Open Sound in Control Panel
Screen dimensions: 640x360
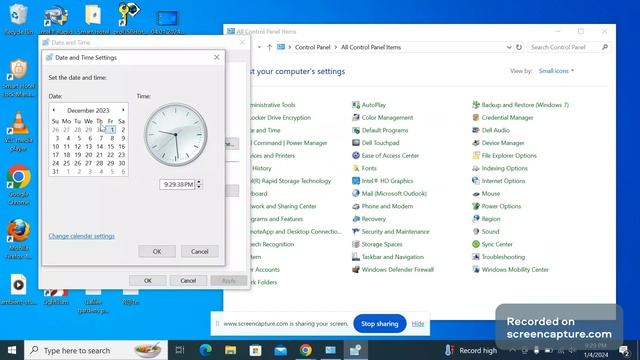point(486,231)
